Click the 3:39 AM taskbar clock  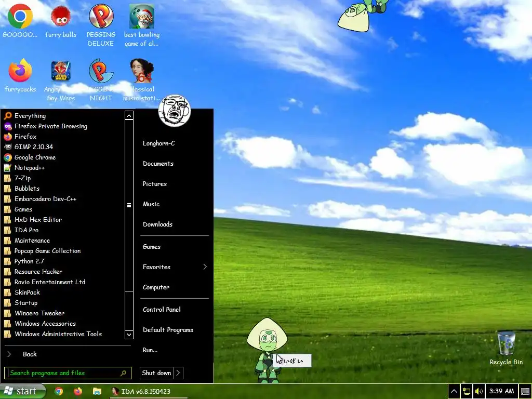[501, 391]
